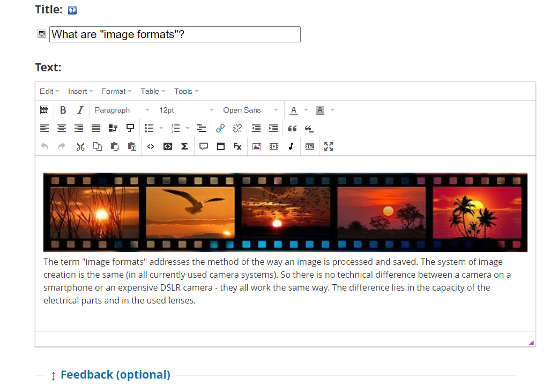Screen dimensions: 550x392
Task: Open the Tools menu
Action: pos(186,92)
